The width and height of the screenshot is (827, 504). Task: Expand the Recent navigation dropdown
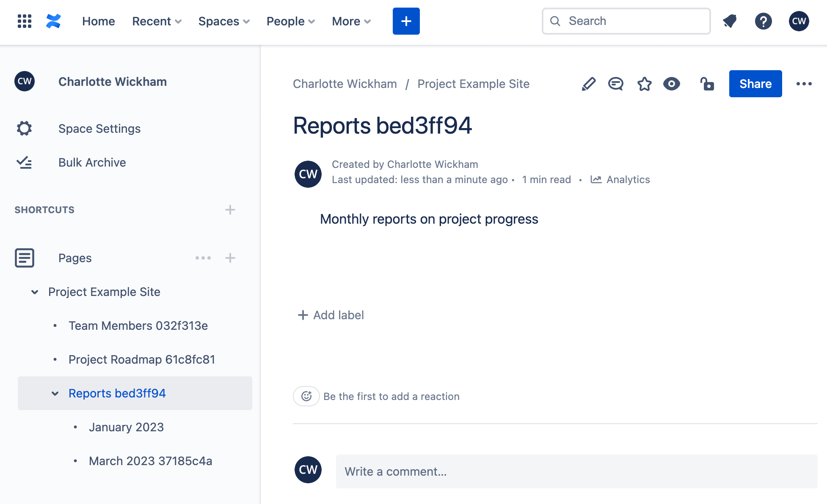click(157, 21)
